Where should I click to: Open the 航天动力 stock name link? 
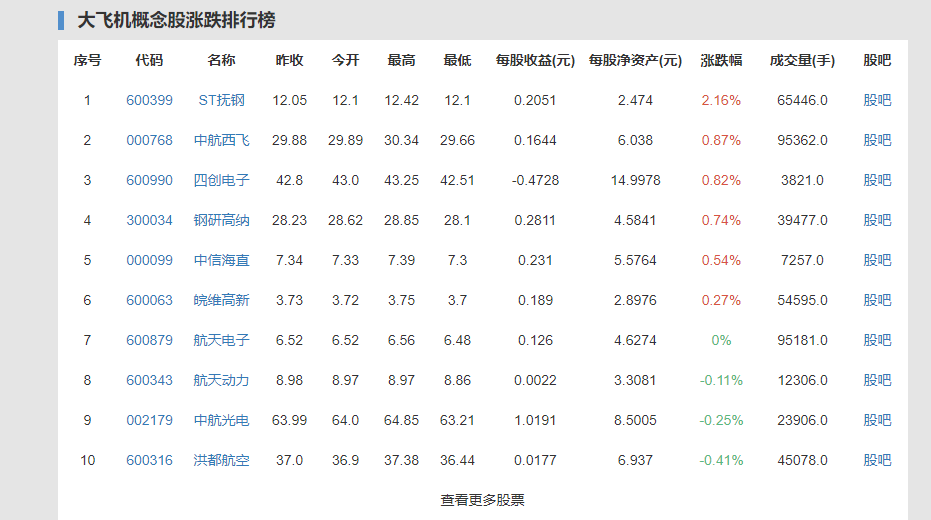tap(221, 380)
